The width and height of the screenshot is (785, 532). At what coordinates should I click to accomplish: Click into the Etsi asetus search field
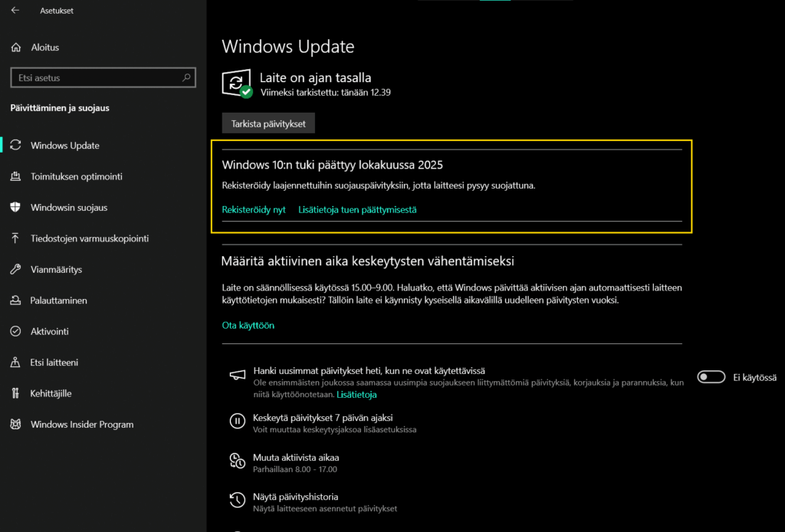[92, 77]
